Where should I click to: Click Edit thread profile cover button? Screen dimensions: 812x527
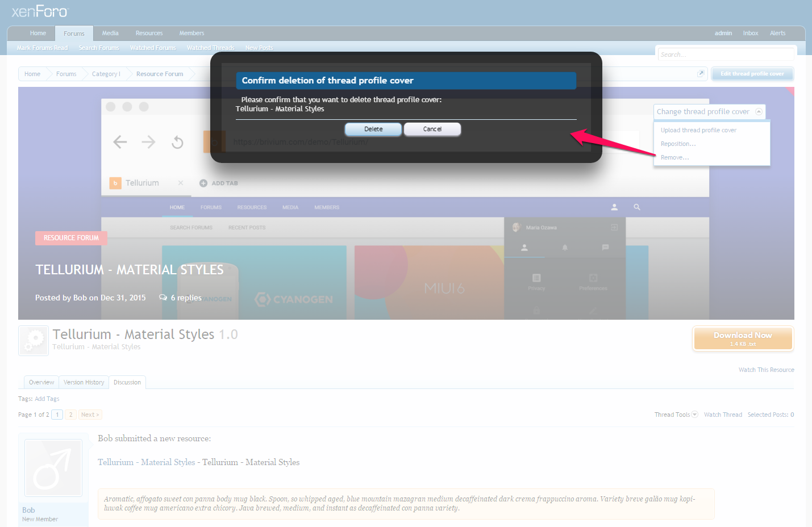(752, 74)
